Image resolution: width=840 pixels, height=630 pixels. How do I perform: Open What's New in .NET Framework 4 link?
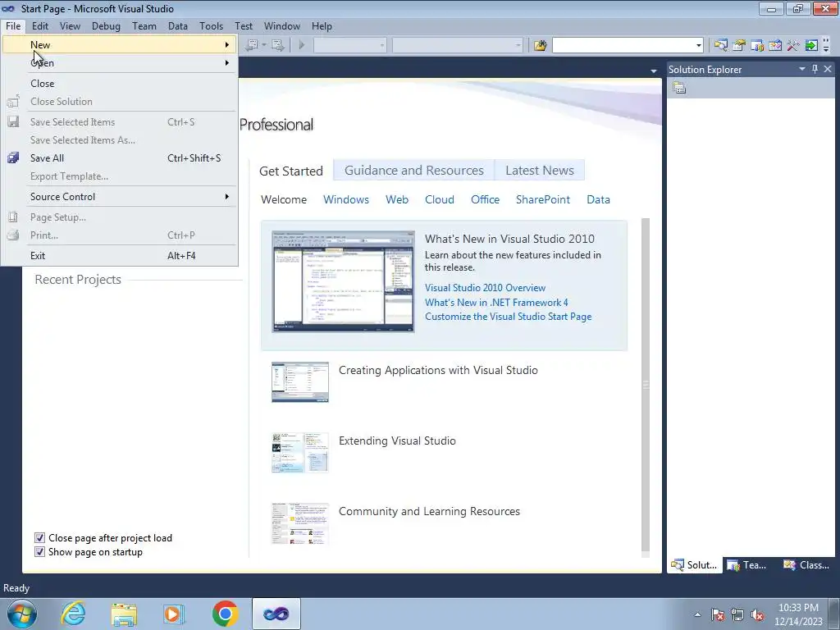tap(496, 302)
